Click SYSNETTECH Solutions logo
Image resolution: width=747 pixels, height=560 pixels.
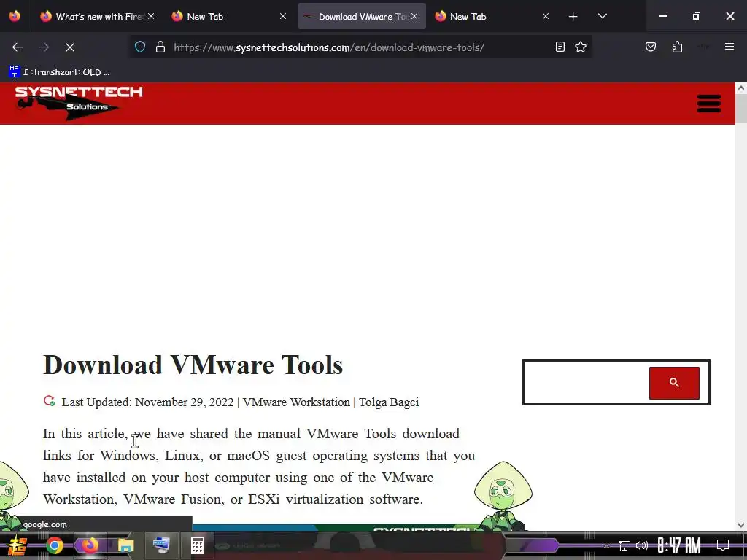(78, 102)
